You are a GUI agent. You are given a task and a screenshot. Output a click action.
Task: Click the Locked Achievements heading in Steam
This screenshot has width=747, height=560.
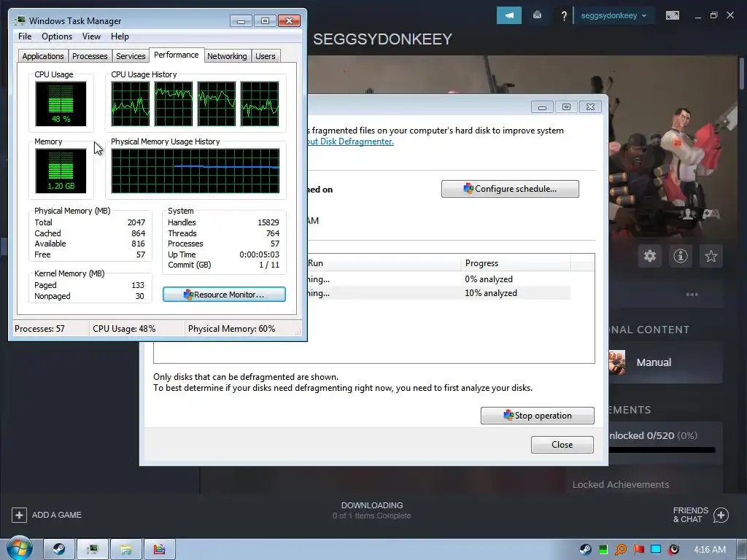pyautogui.click(x=620, y=484)
